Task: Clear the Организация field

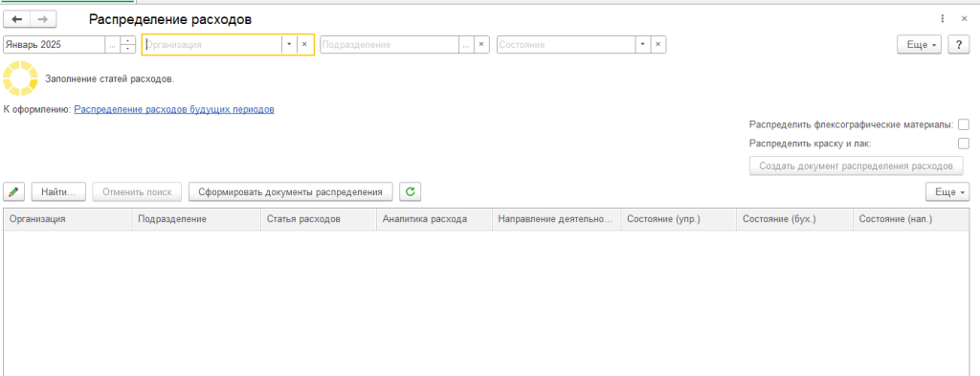Action: click(x=304, y=45)
